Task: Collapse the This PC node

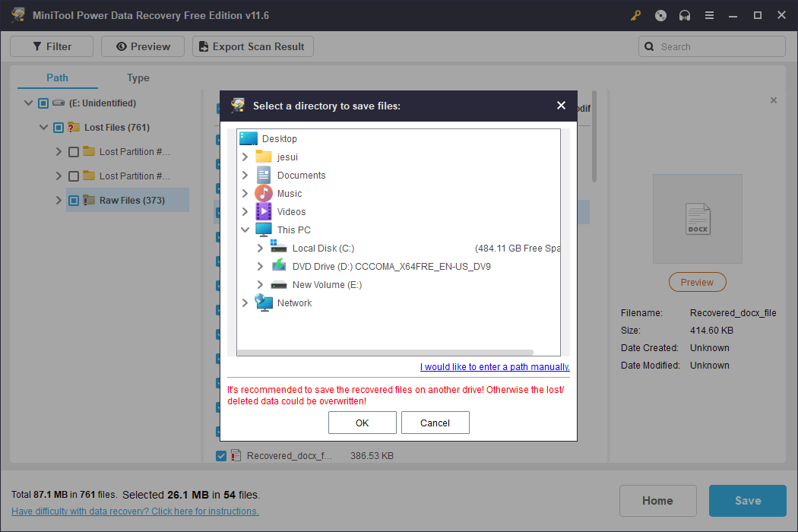Action: tap(245, 230)
